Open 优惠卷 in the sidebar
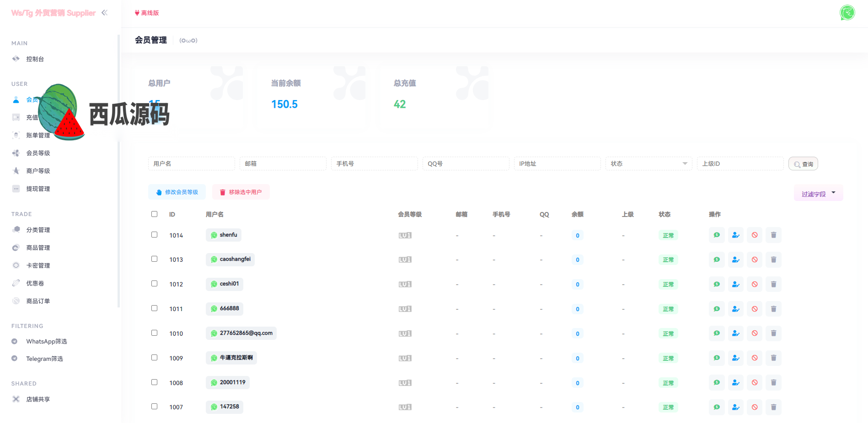The width and height of the screenshot is (868, 423). (35, 283)
